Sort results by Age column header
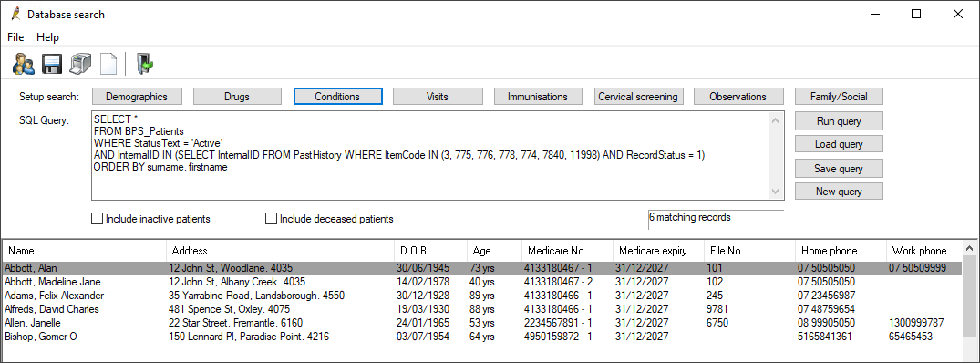The image size is (980, 363). click(494, 251)
